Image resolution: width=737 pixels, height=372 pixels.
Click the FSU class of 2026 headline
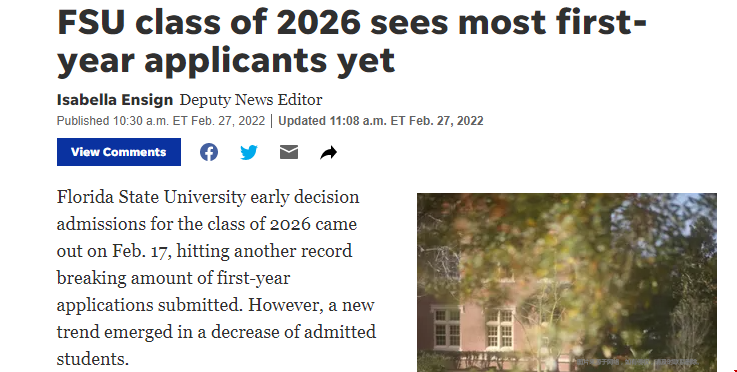coord(352,41)
